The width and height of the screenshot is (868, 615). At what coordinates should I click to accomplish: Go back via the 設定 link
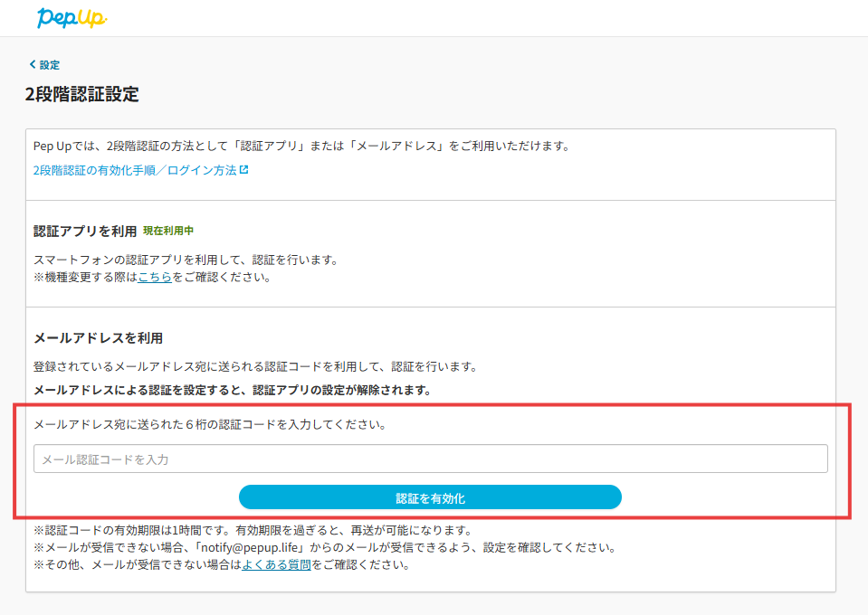pyautogui.click(x=49, y=65)
